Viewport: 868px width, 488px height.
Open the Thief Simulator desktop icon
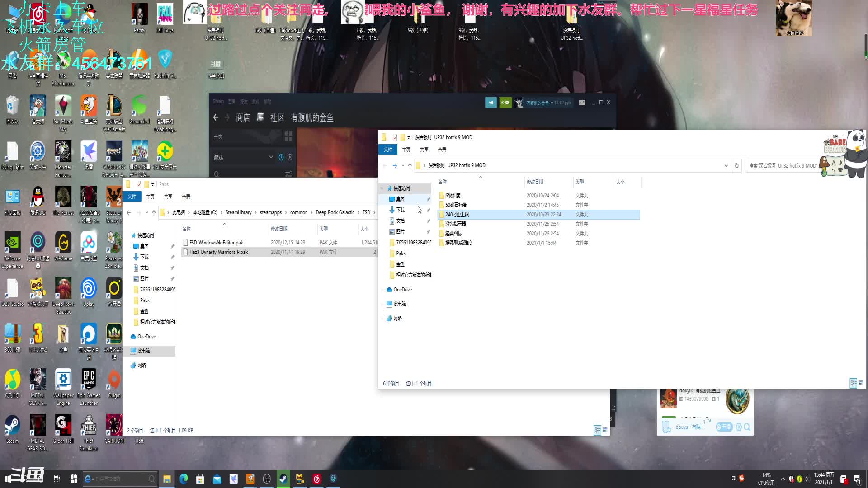(89, 432)
